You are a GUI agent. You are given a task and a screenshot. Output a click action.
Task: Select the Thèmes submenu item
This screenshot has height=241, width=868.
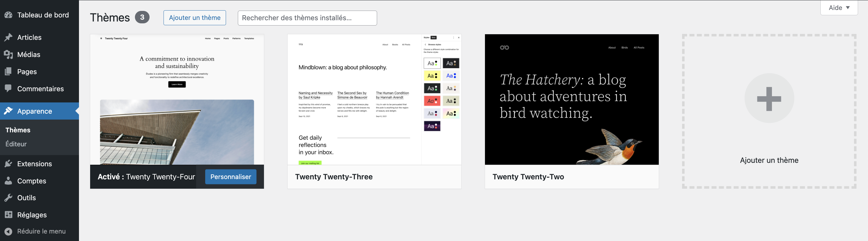click(x=18, y=130)
